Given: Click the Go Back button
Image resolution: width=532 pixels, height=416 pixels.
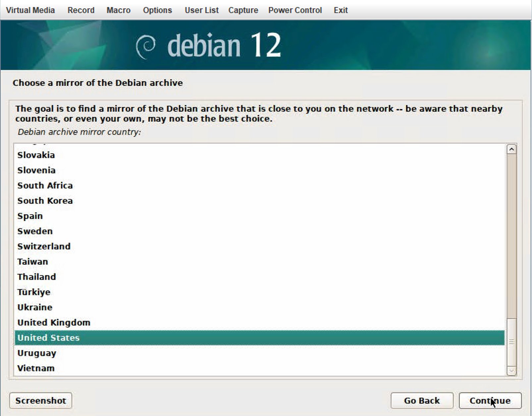Looking at the screenshot, I should [x=421, y=400].
